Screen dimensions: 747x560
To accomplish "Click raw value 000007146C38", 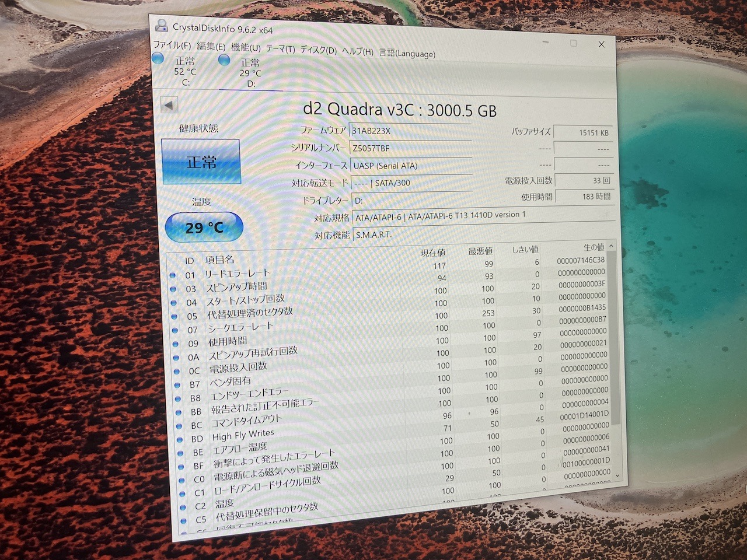I will point(581,261).
